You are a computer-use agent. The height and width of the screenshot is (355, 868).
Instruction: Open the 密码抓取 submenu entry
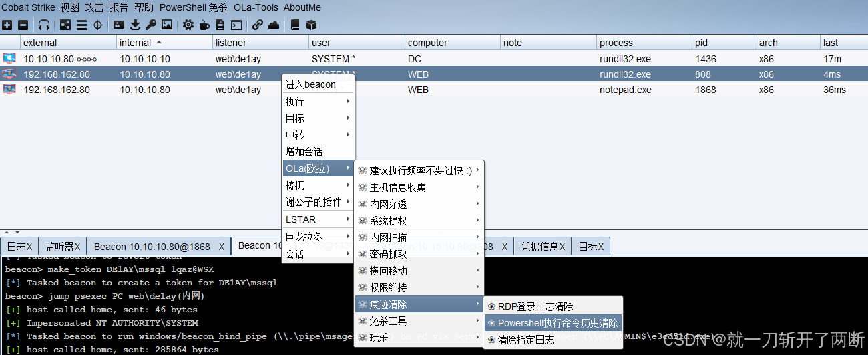click(419, 254)
